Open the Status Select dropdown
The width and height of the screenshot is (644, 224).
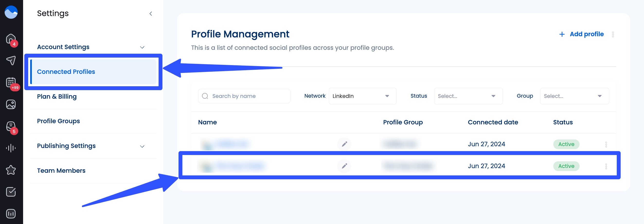coord(468,96)
